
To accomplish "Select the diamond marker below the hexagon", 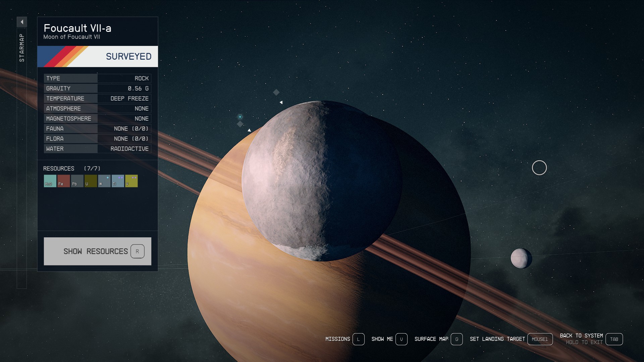I will point(240,124).
